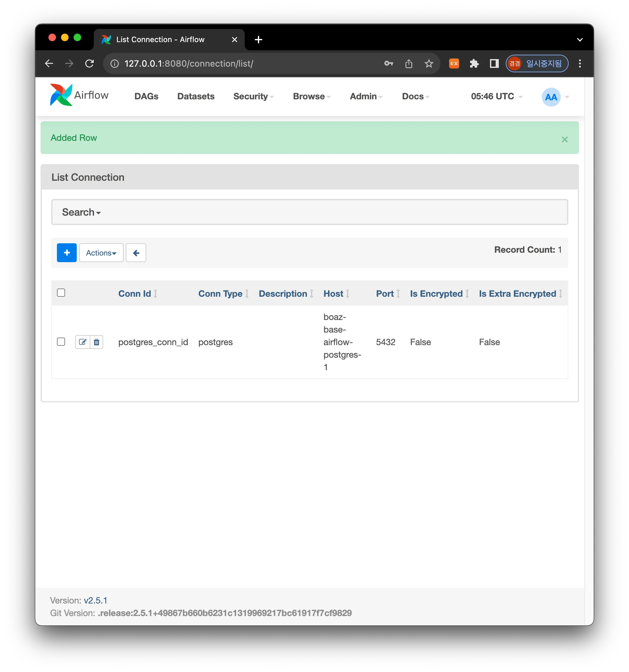Screen dimensions: 629x672
Task: Bookmark page with the star icon
Action: pos(429,63)
